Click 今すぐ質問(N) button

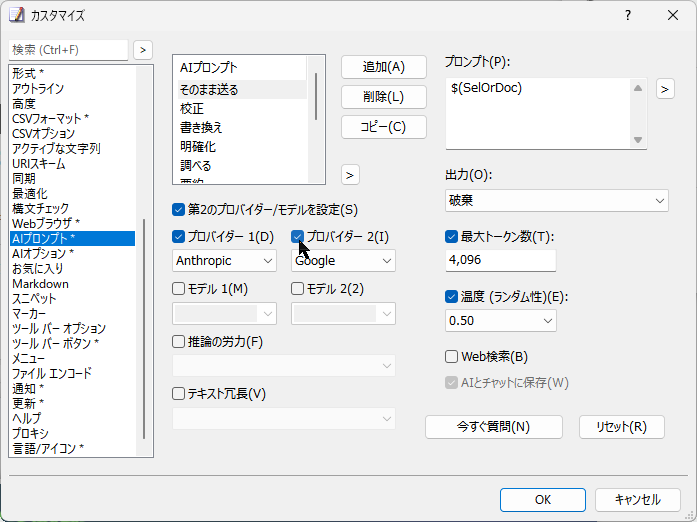pos(493,427)
